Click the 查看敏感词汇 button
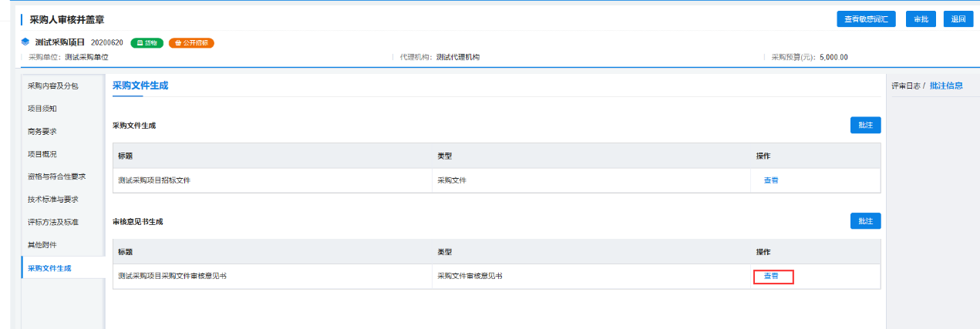This screenshot has width=980, height=329. click(865, 19)
